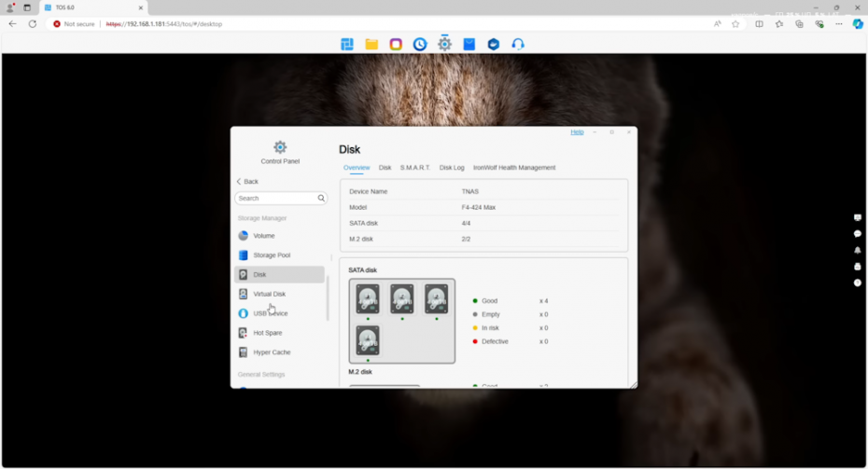Switch to IronWolf Health Management tab
The height and width of the screenshot is (469, 868).
(514, 168)
